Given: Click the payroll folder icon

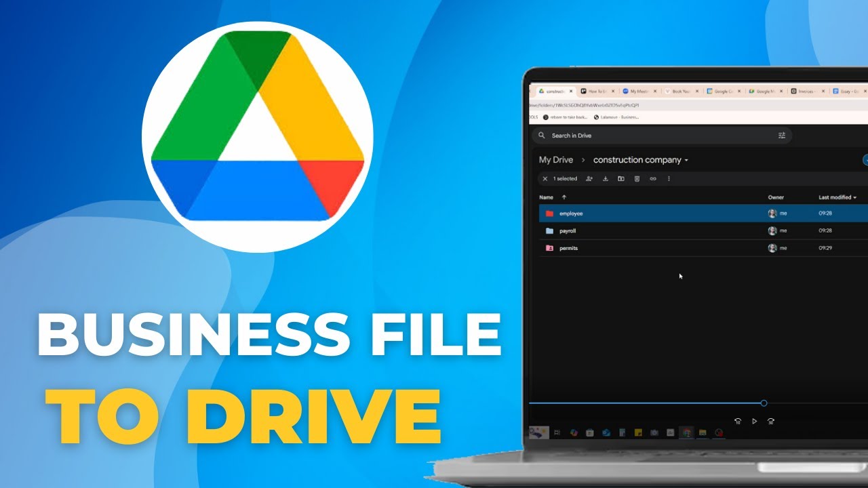Looking at the screenshot, I should coord(549,231).
